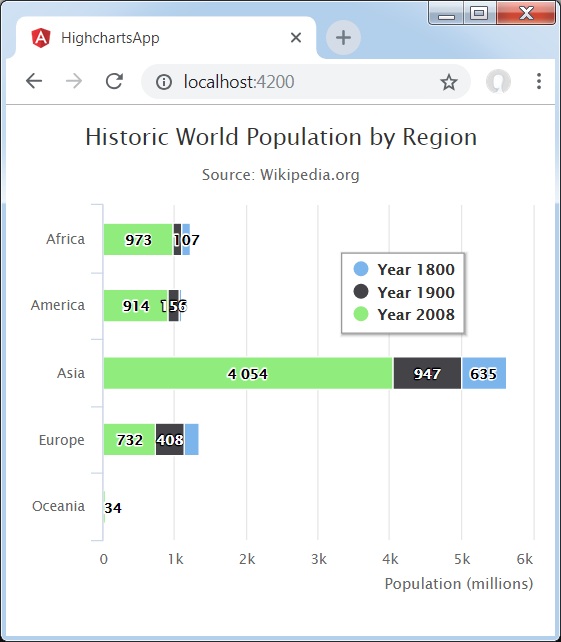Close the HighchartsApp tab
Screen dimensions: 561x642
pos(296,38)
